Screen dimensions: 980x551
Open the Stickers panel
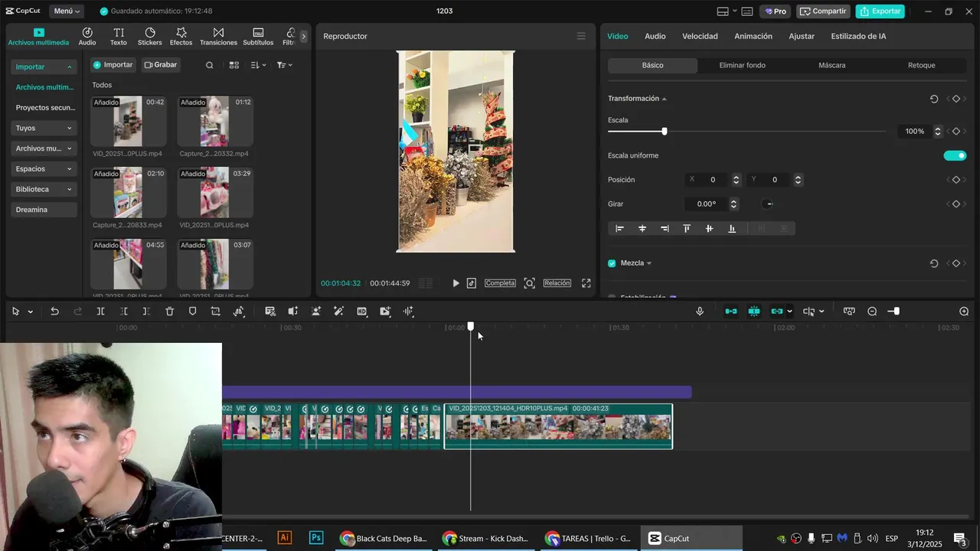[150, 36]
